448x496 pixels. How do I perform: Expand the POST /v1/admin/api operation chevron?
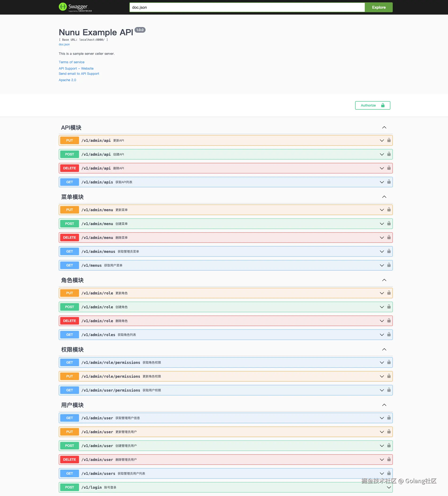click(x=382, y=154)
